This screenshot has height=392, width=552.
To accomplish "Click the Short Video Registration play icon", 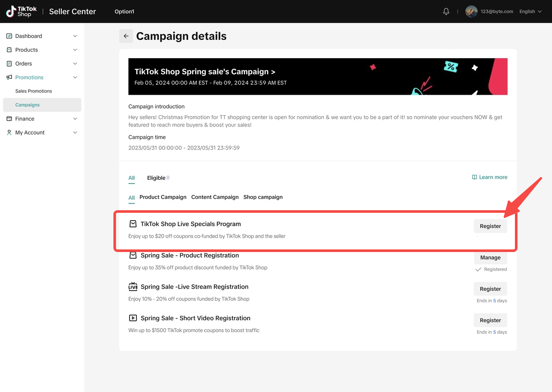I will (133, 318).
